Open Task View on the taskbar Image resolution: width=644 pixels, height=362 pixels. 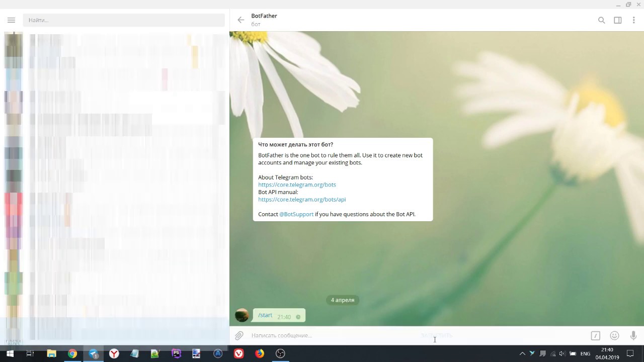click(x=30, y=353)
